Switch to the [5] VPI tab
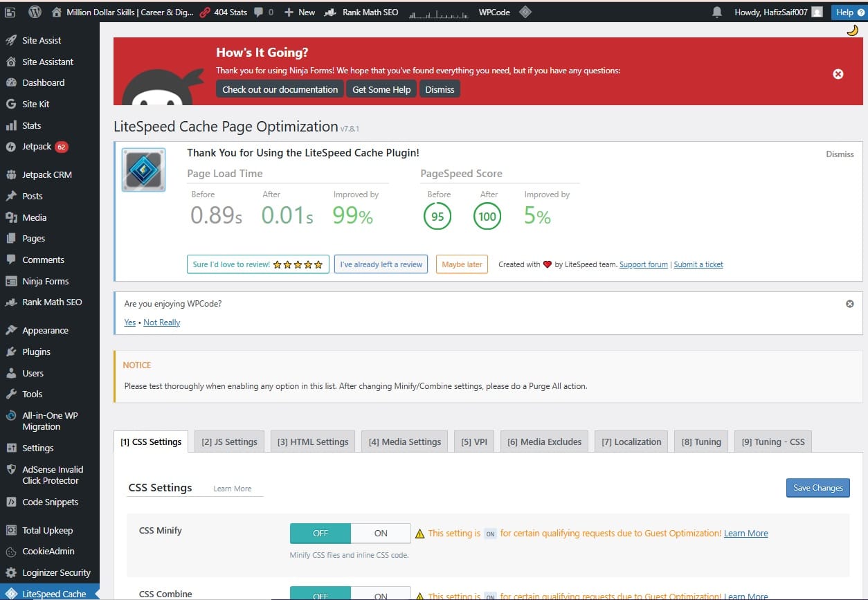 coord(474,442)
